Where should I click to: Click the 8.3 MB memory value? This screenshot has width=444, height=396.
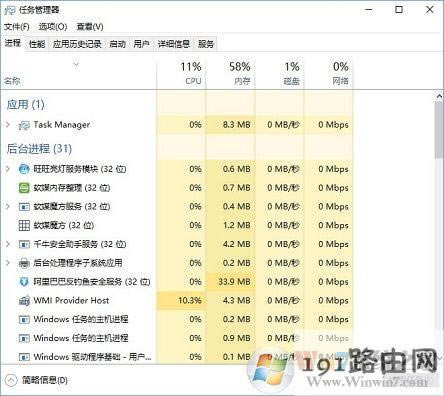[236, 125]
